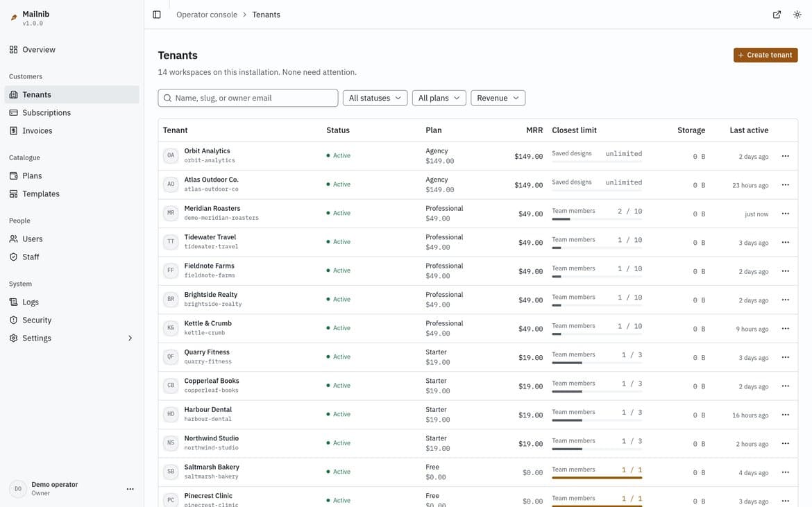The width and height of the screenshot is (812, 507).
Task: Click the OA avatar for Orbit Analytics
Action: pyautogui.click(x=171, y=156)
